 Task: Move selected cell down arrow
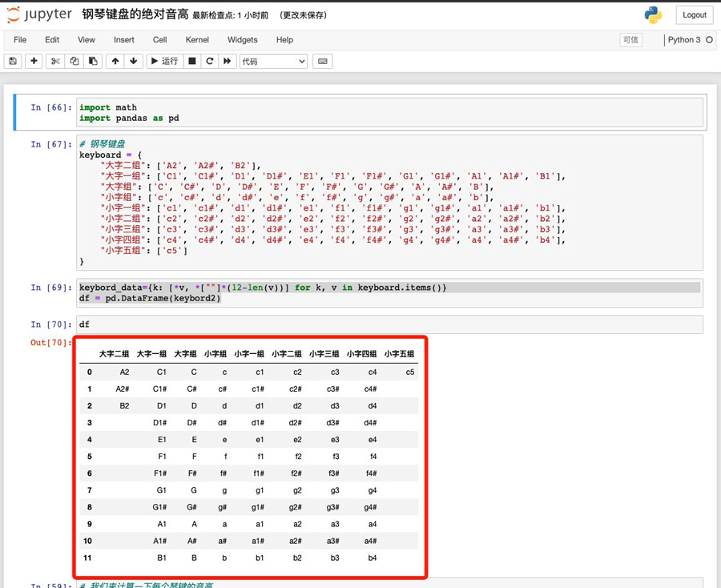133,61
